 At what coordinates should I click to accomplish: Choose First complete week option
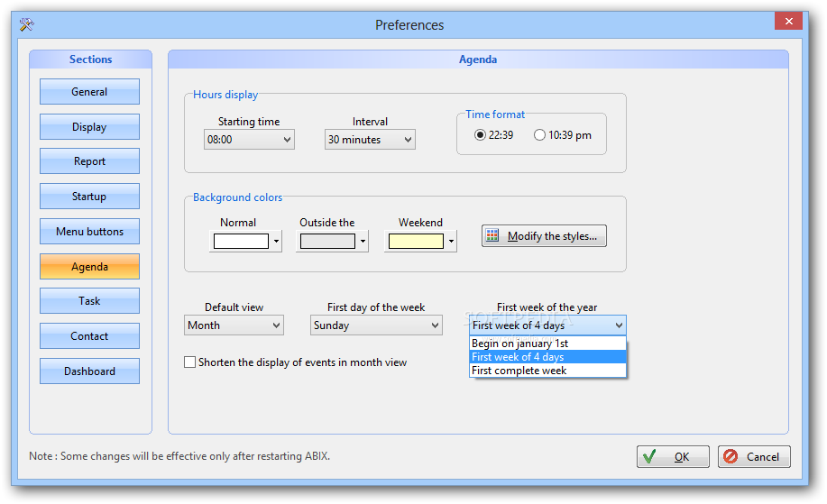tap(547, 371)
